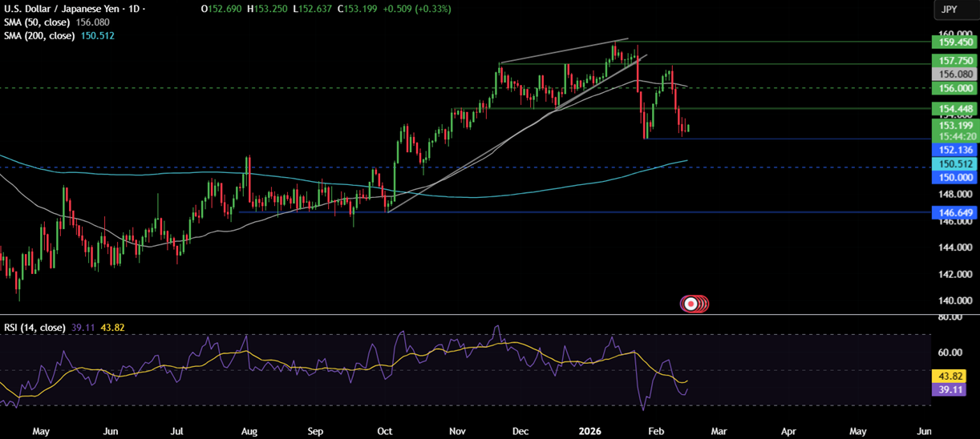Click the purple 39.11 RSI value label
The width and height of the screenshot is (980, 439).
pos(952,389)
